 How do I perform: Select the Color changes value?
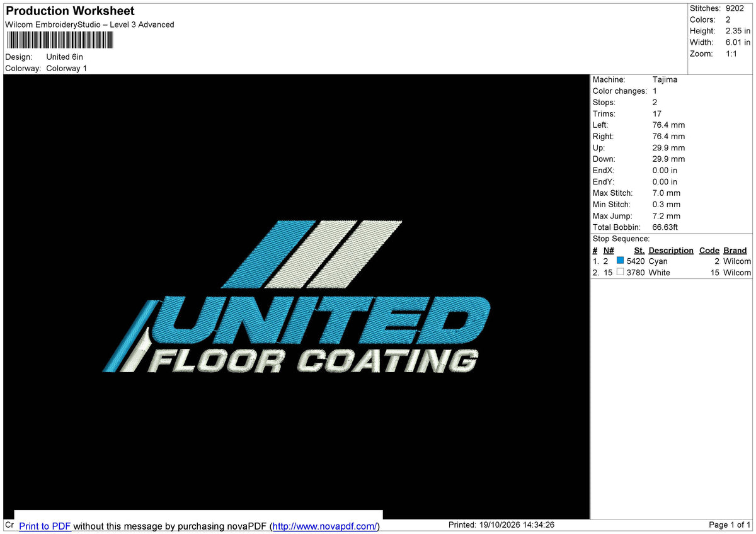coord(655,91)
